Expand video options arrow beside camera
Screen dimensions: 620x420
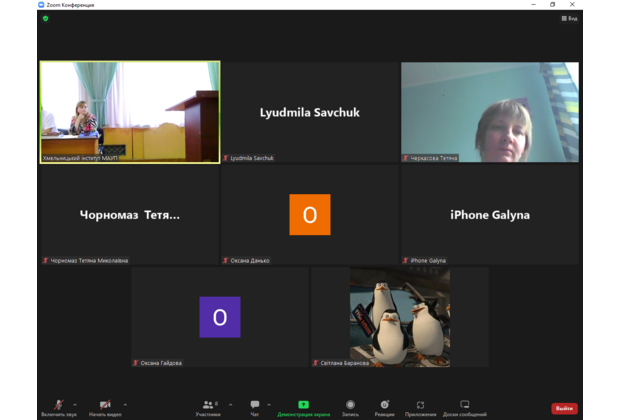coord(124,404)
